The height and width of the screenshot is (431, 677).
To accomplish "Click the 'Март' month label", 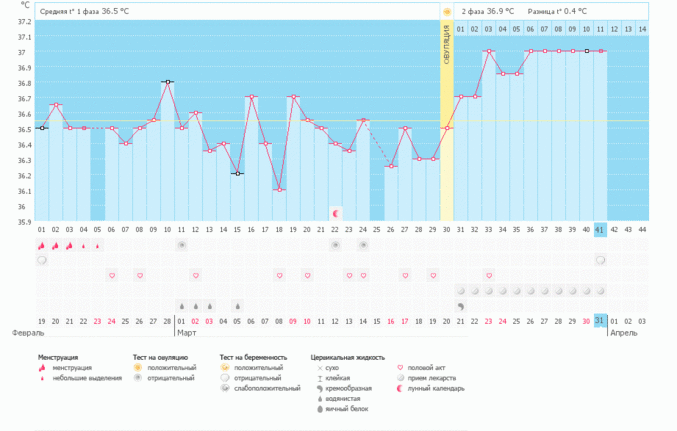I will pyautogui.click(x=189, y=332).
